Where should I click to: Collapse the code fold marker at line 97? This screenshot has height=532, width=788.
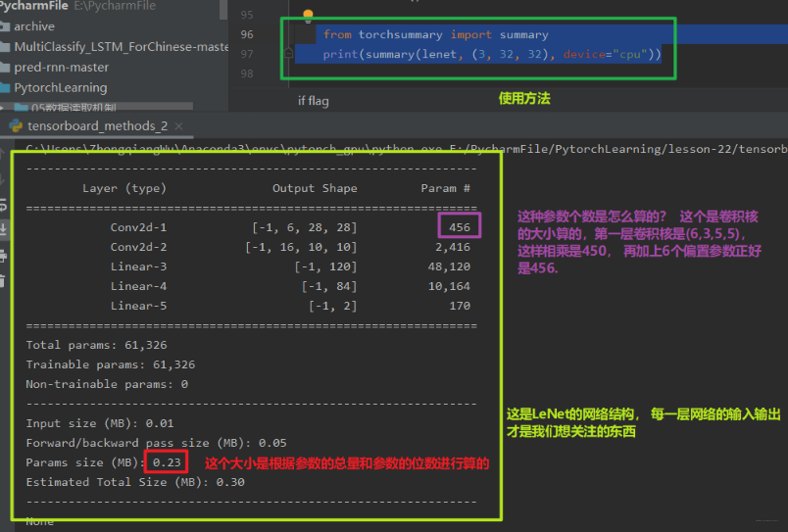pos(288,52)
